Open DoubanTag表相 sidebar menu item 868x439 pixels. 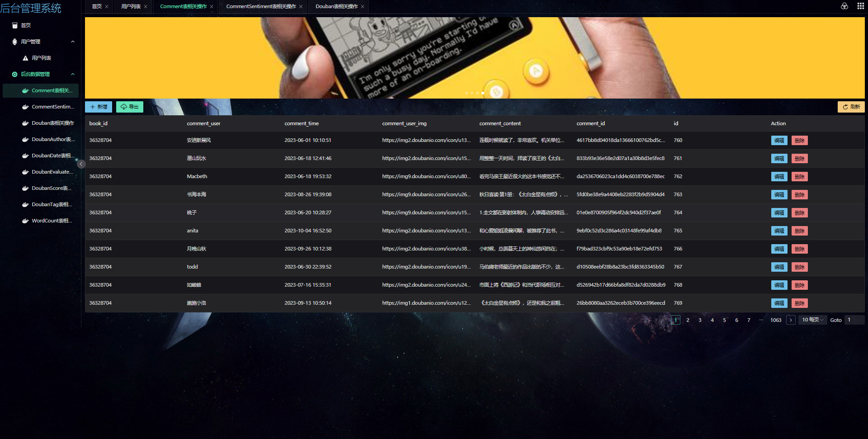tap(41, 204)
